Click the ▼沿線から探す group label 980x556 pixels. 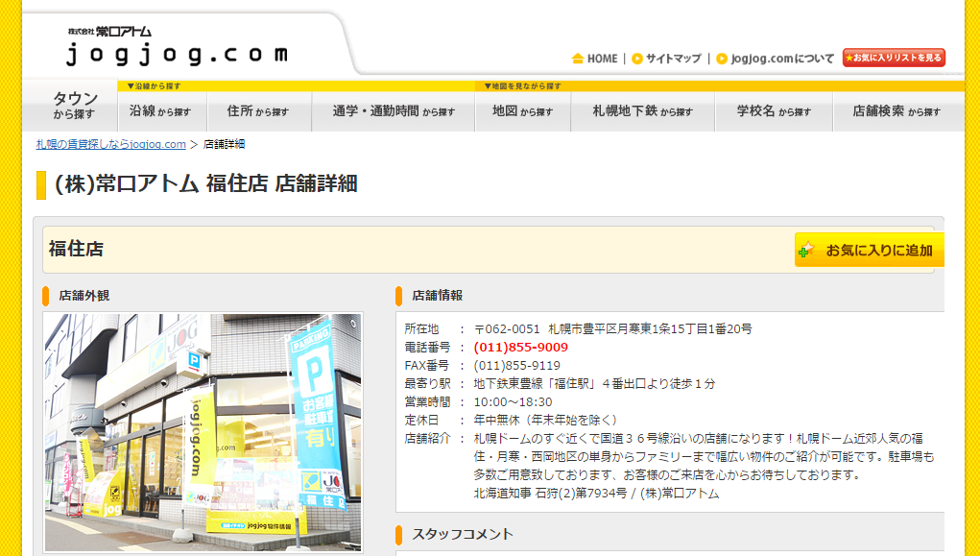(154, 86)
